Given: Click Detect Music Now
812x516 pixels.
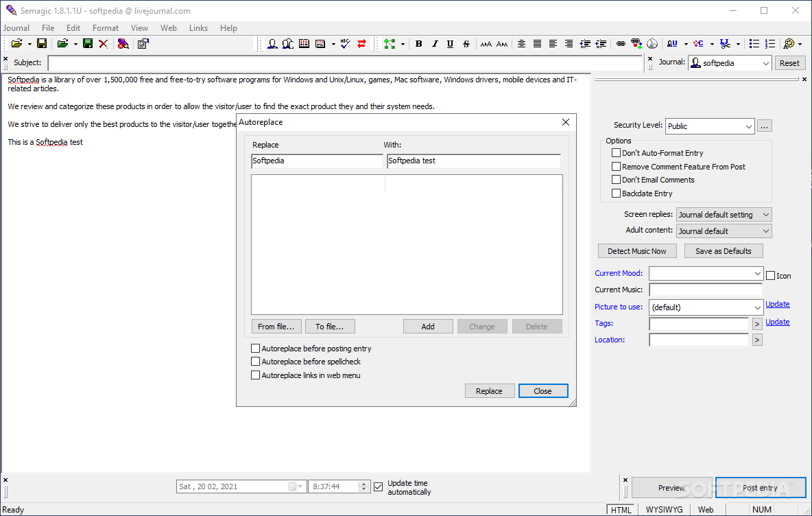Looking at the screenshot, I should tap(637, 250).
